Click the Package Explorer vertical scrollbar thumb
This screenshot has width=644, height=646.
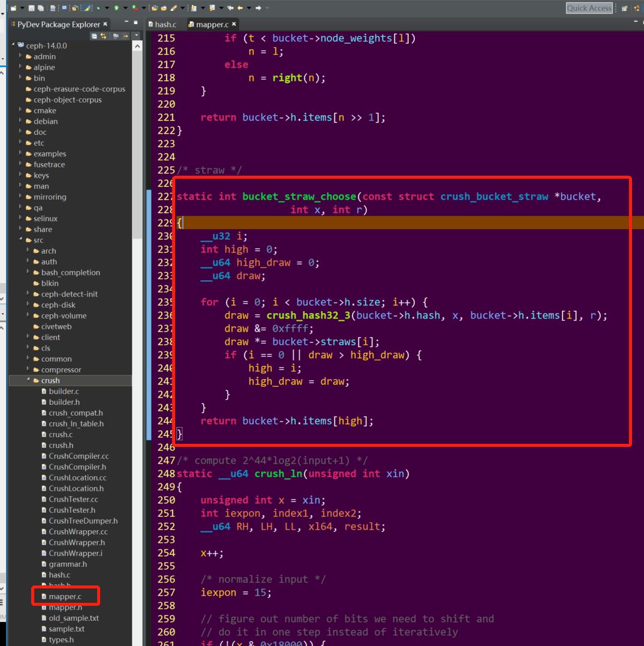pos(137,144)
